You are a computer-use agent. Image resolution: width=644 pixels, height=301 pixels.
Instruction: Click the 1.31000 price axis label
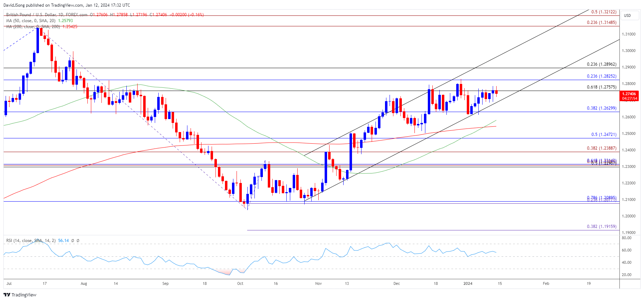click(x=629, y=34)
